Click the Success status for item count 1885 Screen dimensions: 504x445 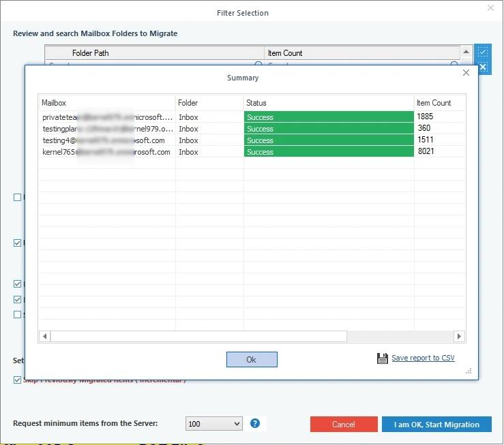329,117
